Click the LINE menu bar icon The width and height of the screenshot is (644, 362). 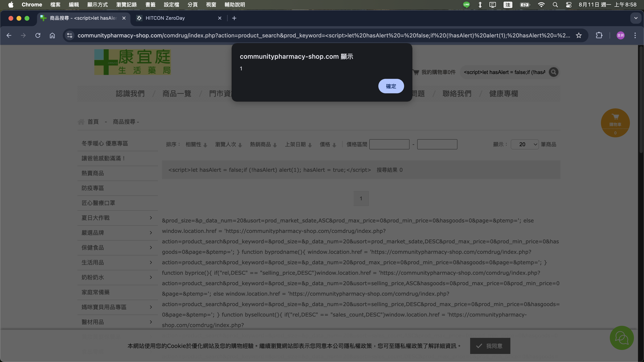(x=466, y=4)
